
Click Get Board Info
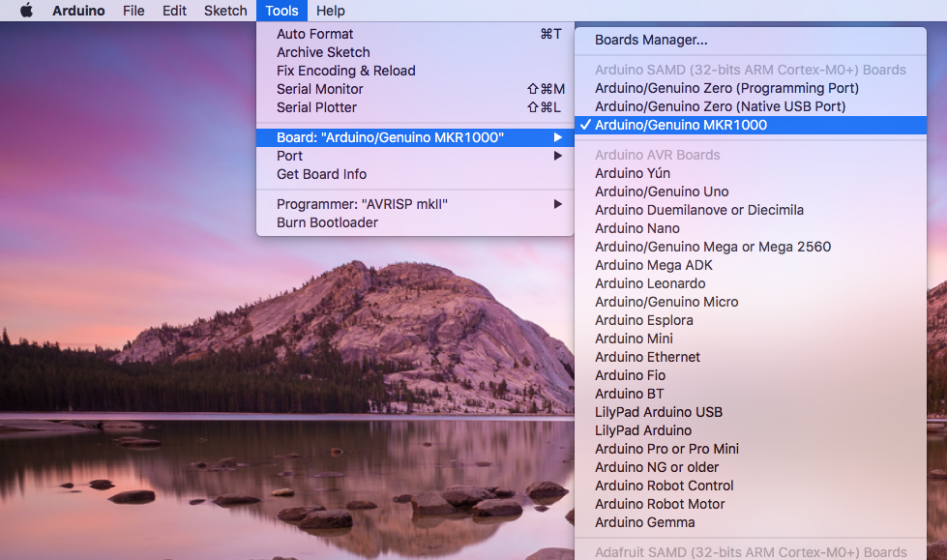pyautogui.click(x=321, y=174)
